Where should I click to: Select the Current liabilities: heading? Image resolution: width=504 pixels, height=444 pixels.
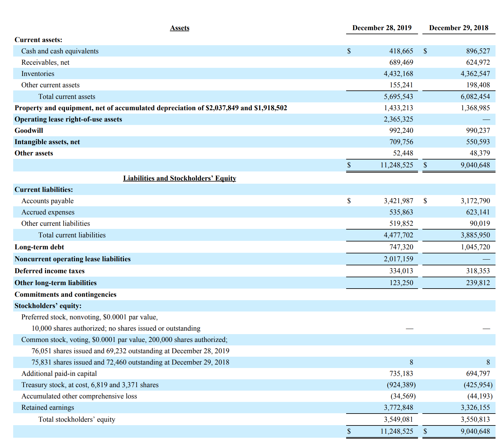tap(44, 190)
